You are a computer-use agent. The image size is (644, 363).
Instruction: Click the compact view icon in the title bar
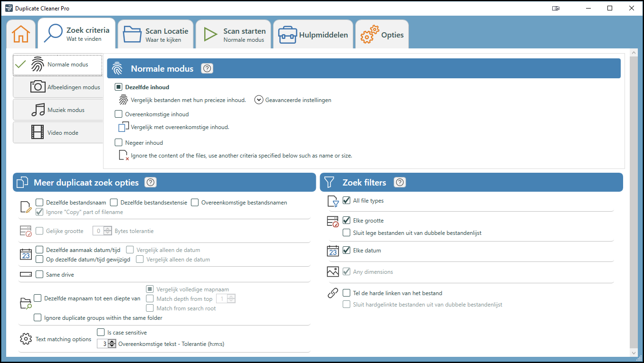click(x=556, y=8)
